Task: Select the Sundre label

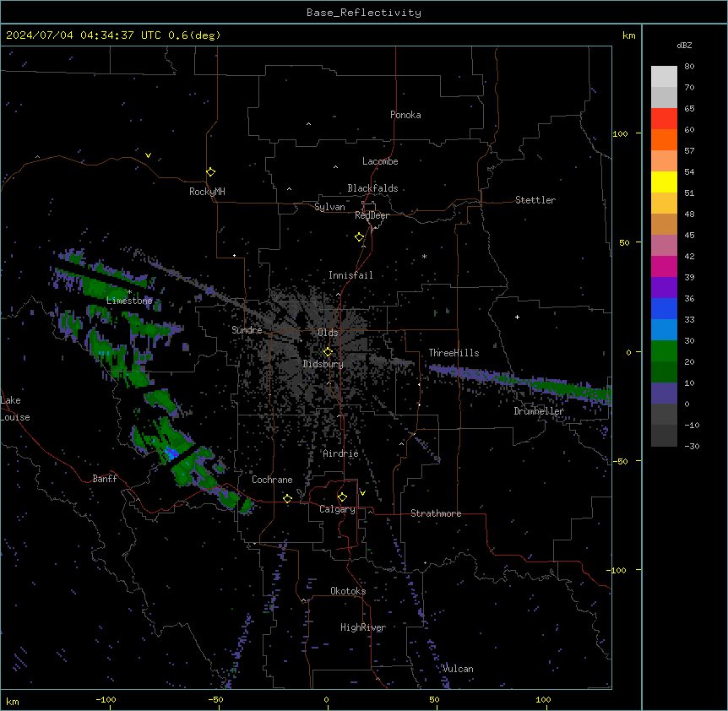Action: click(247, 330)
